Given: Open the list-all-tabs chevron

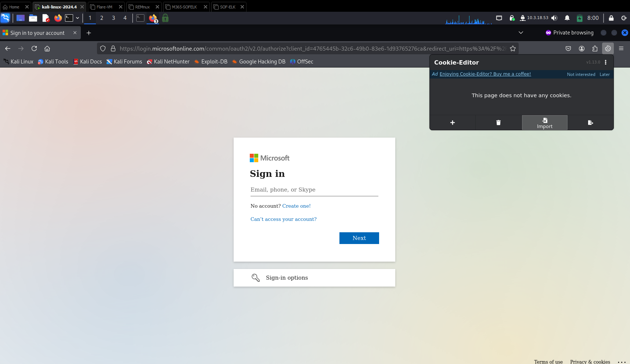Looking at the screenshot, I should (x=521, y=33).
